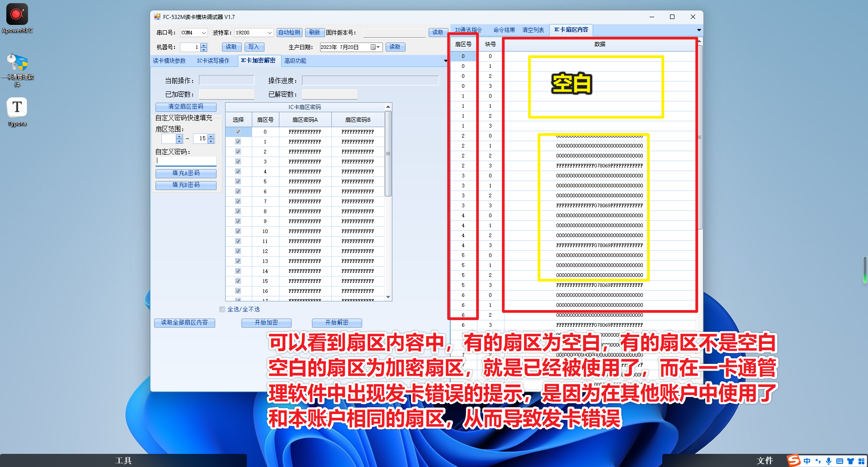This screenshot has height=467, width=868.
Task: Open the 一卡通管理软件 desktop shortcut
Action: [17, 70]
